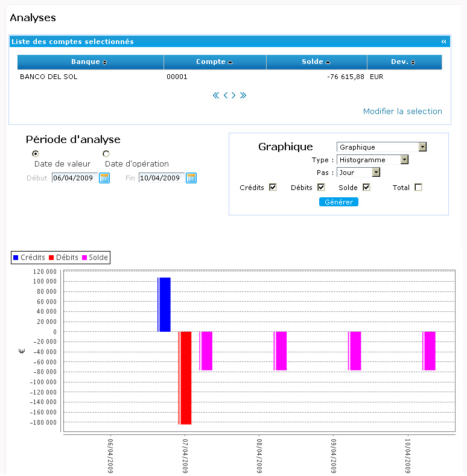The image size is (467, 476).
Task: Enable the Total checkbox
Action: [418, 187]
